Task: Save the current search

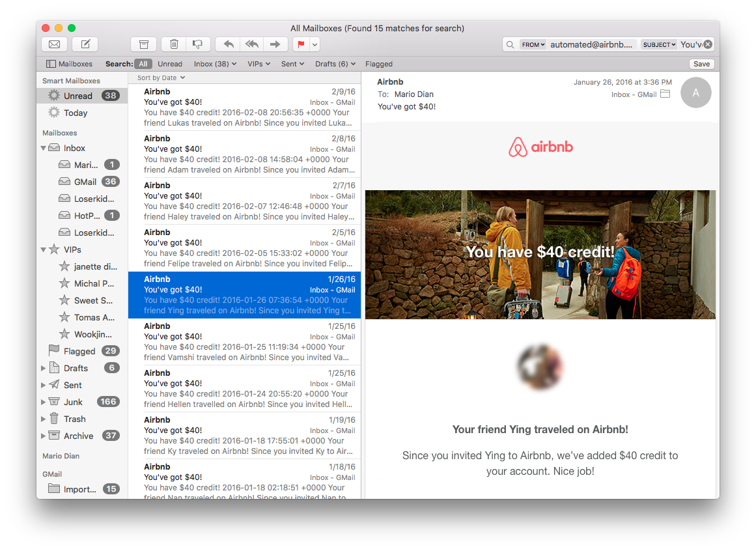Action: 701,64
